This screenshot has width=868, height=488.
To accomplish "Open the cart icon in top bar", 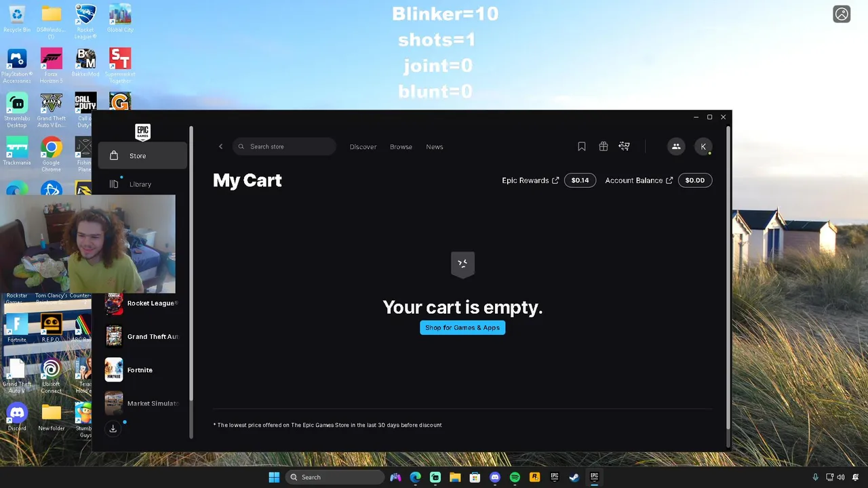I will (625, 146).
